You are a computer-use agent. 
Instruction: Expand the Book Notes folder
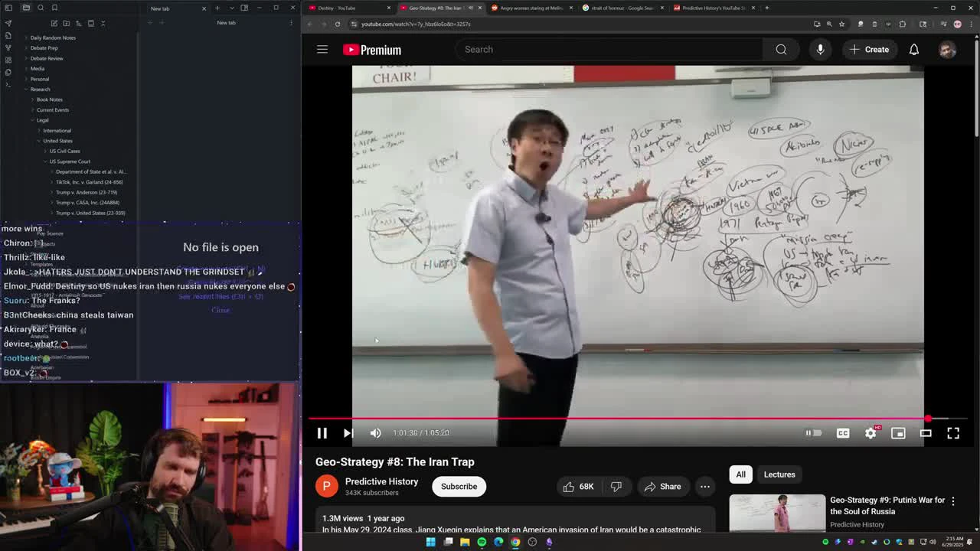click(x=49, y=99)
